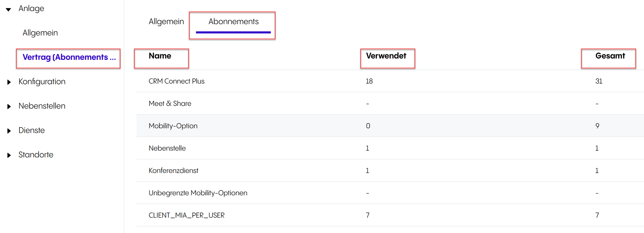Image resolution: width=644 pixels, height=233 pixels.
Task: Collapse the Anlage tree section
Action: pyautogui.click(x=9, y=9)
